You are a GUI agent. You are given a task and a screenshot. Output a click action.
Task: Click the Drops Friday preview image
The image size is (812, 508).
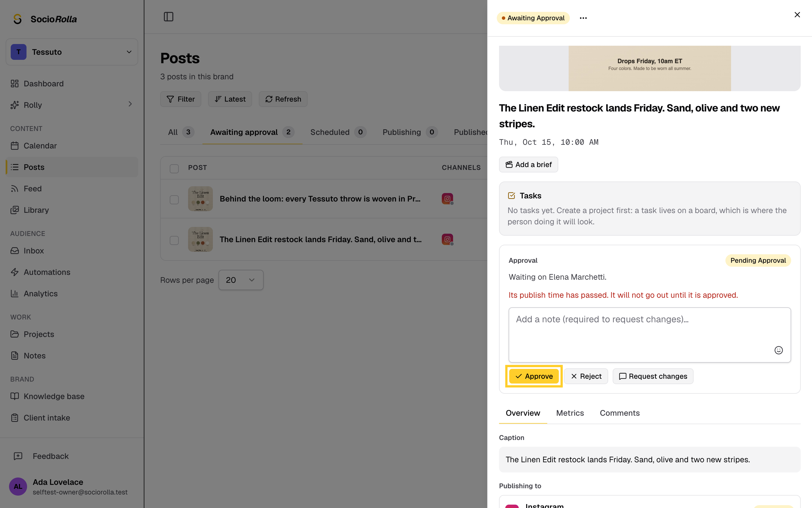coord(649,68)
